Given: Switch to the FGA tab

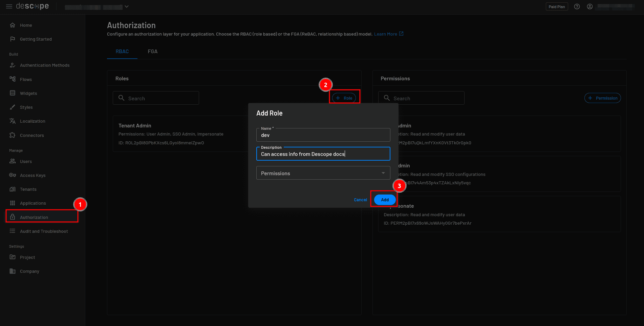Looking at the screenshot, I should [x=152, y=52].
